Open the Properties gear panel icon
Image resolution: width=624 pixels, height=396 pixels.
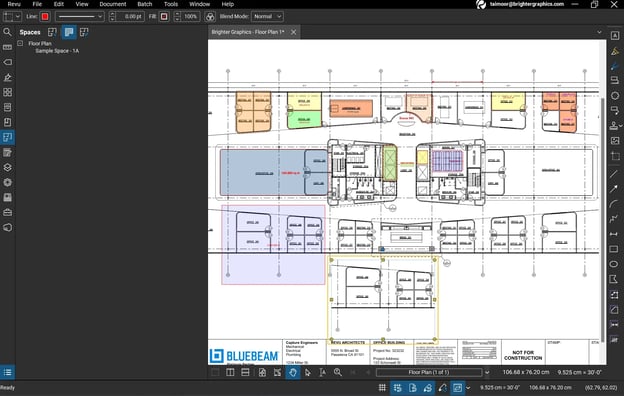(x=7, y=183)
